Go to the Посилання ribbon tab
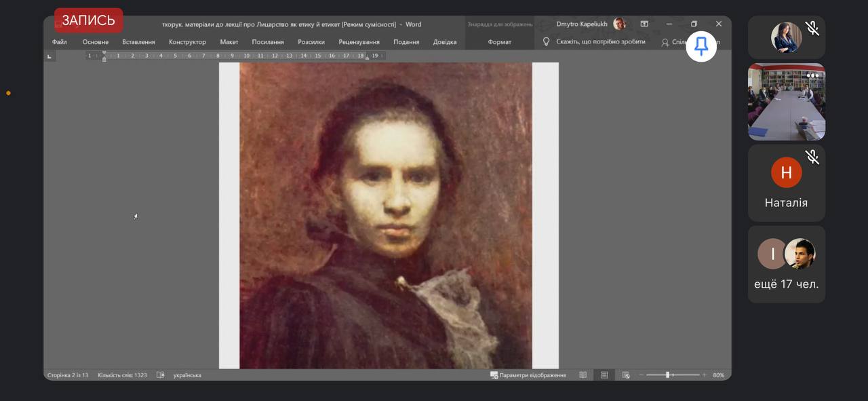This screenshot has height=401, width=868. [x=268, y=42]
